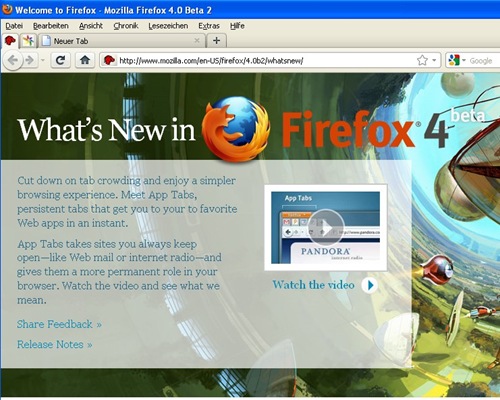This screenshot has height=400, width=500.
Task: Switch to the second colorful pinned app tab
Action: tap(29, 41)
